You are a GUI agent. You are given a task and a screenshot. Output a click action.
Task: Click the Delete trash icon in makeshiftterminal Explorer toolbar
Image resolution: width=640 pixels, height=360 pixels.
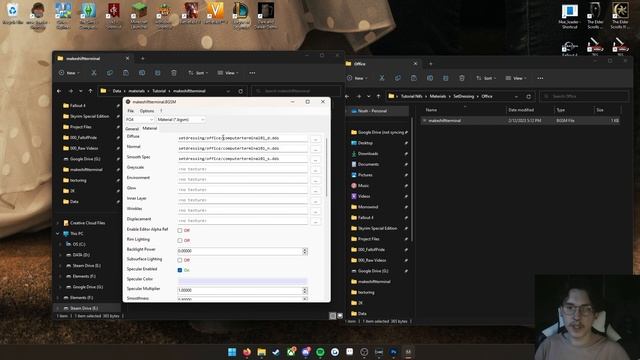174,73
